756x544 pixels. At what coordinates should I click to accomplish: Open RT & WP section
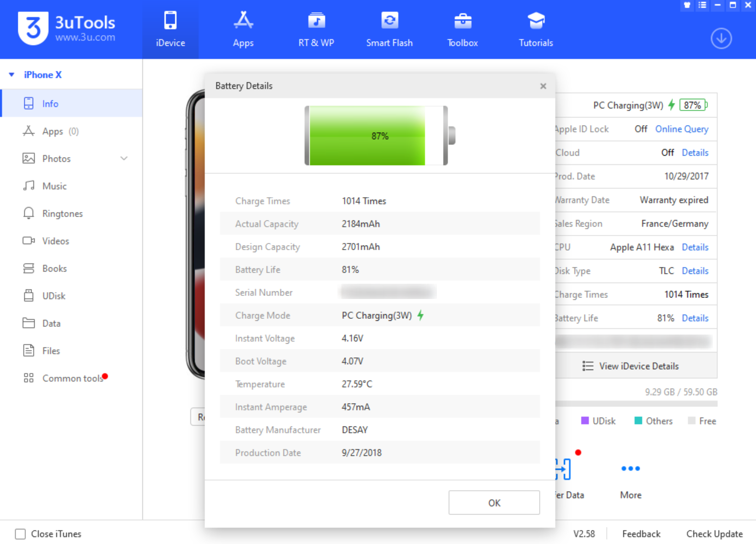point(316,29)
